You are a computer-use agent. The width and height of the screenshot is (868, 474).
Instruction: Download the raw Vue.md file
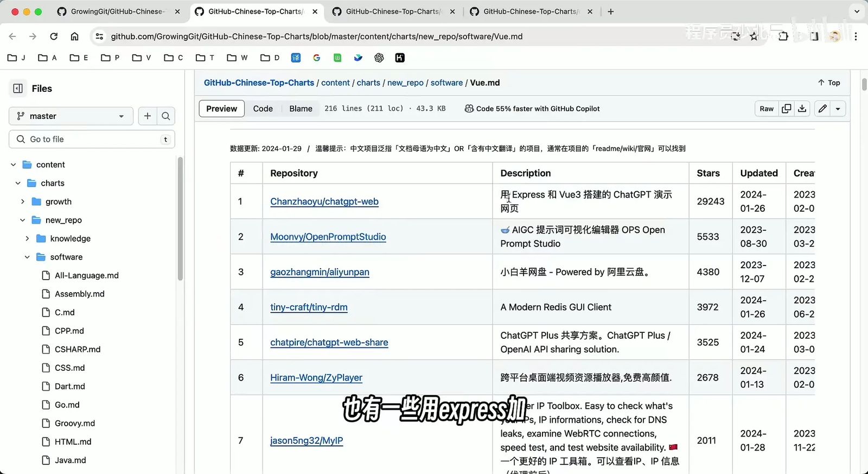(x=802, y=109)
